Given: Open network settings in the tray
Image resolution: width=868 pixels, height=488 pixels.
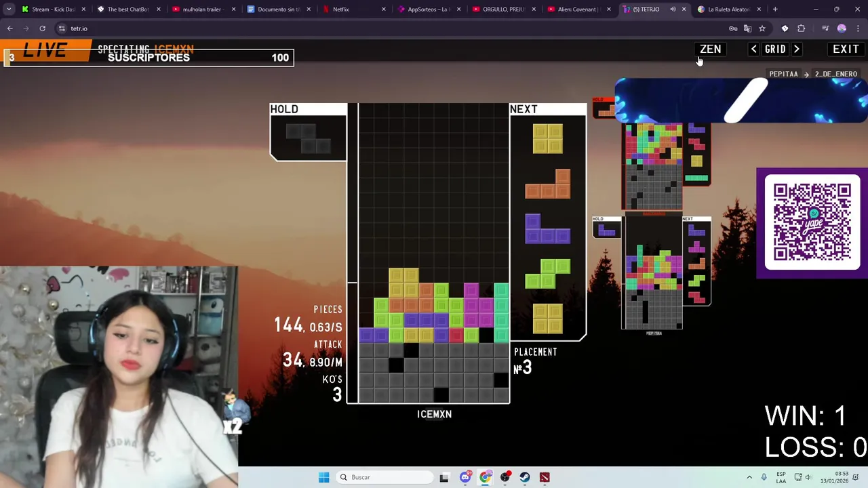Looking at the screenshot, I should [798, 477].
